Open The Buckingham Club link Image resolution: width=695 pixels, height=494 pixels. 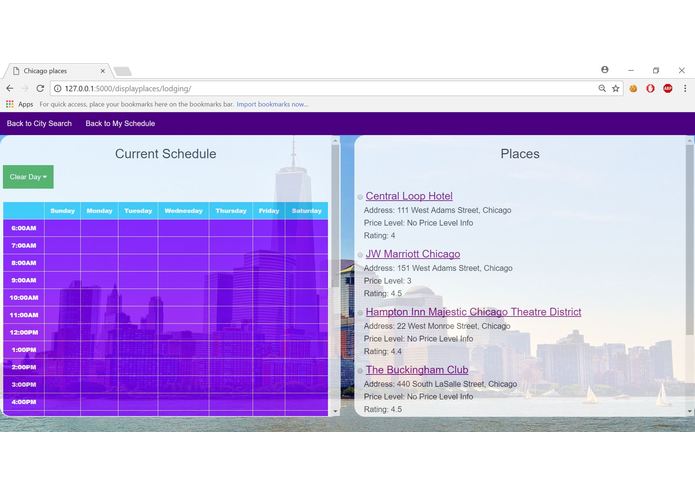pos(417,370)
